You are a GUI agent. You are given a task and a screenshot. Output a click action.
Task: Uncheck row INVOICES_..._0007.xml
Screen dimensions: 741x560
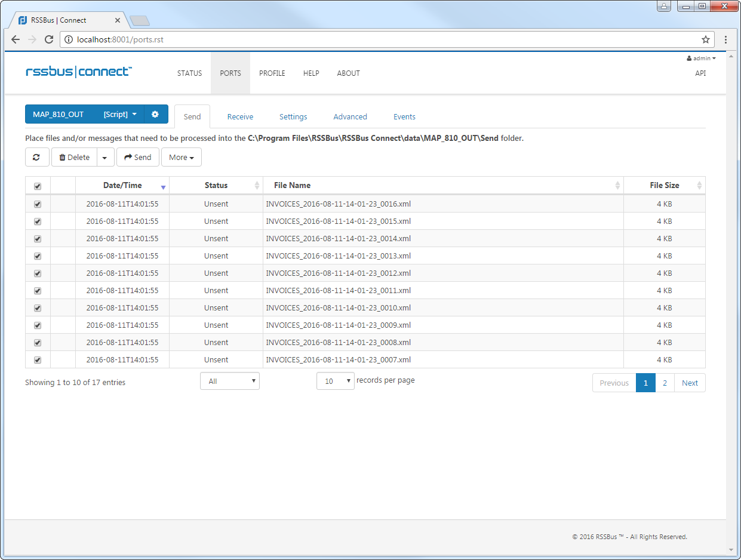click(38, 360)
